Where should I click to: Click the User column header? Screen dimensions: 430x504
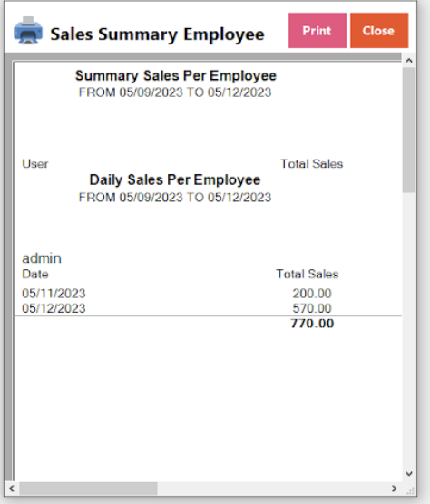pyautogui.click(x=35, y=164)
